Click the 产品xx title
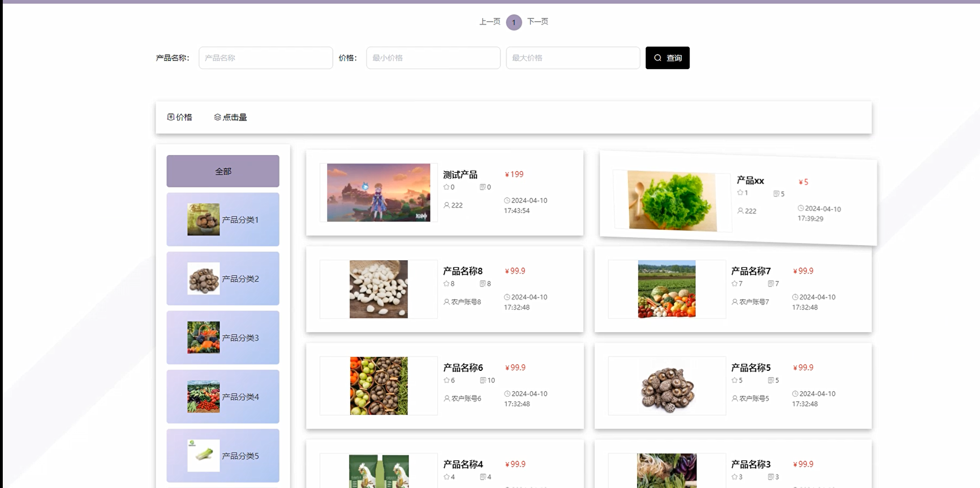 750,180
